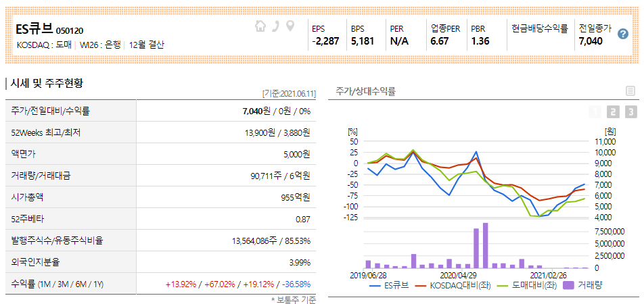Click the BPS value 5,181
The height and width of the screenshot is (304, 644).
(363, 41)
